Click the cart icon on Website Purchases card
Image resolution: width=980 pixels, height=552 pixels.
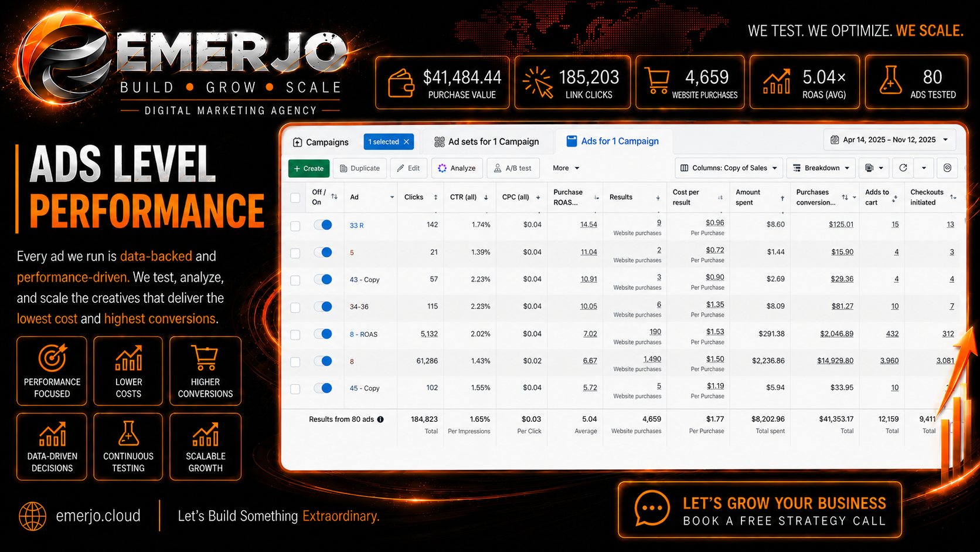(656, 81)
